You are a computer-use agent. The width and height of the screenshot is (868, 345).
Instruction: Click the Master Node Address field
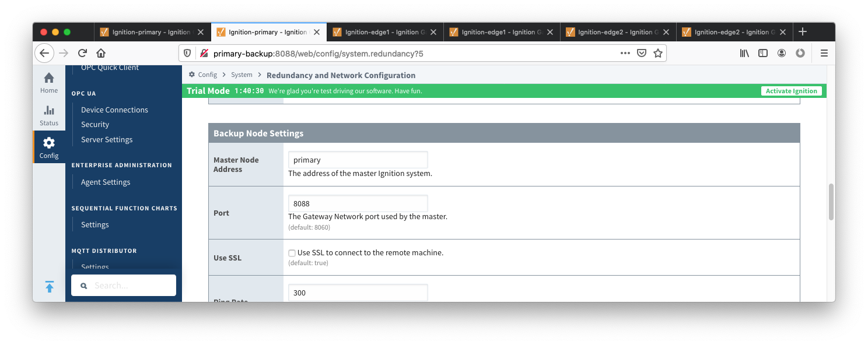click(x=358, y=160)
